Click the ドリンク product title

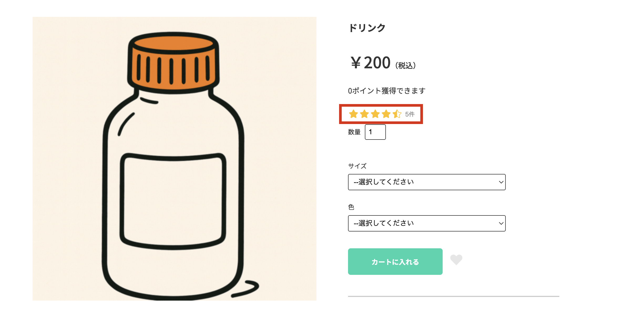pos(367,28)
